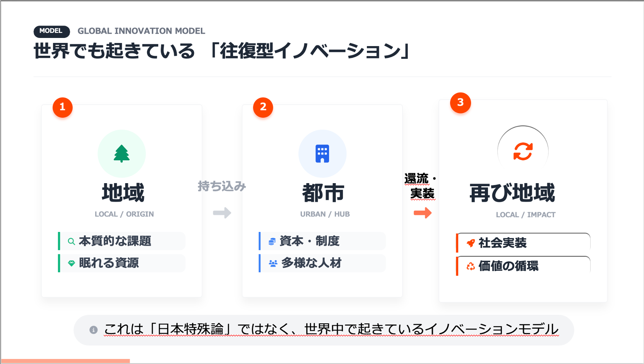Viewport: 644px width, 364px height.
Task: Click the orange refresh arrows icon
Action: click(523, 151)
